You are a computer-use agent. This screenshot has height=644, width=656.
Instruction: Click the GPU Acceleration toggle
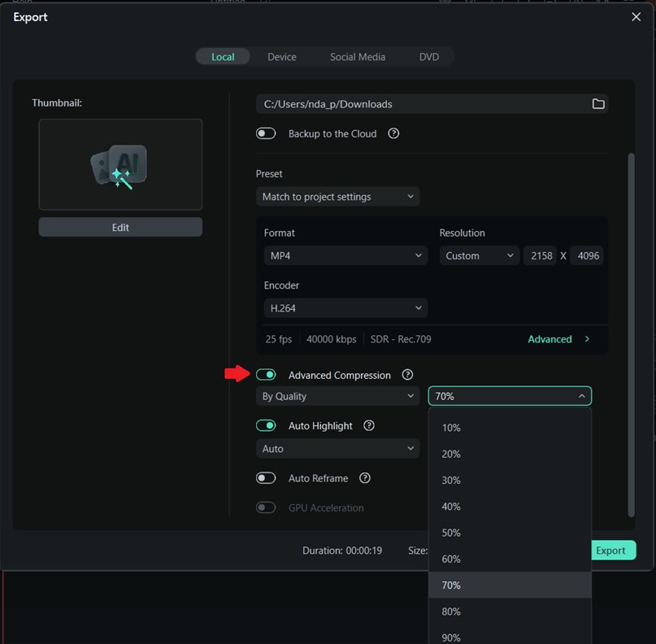pos(266,507)
